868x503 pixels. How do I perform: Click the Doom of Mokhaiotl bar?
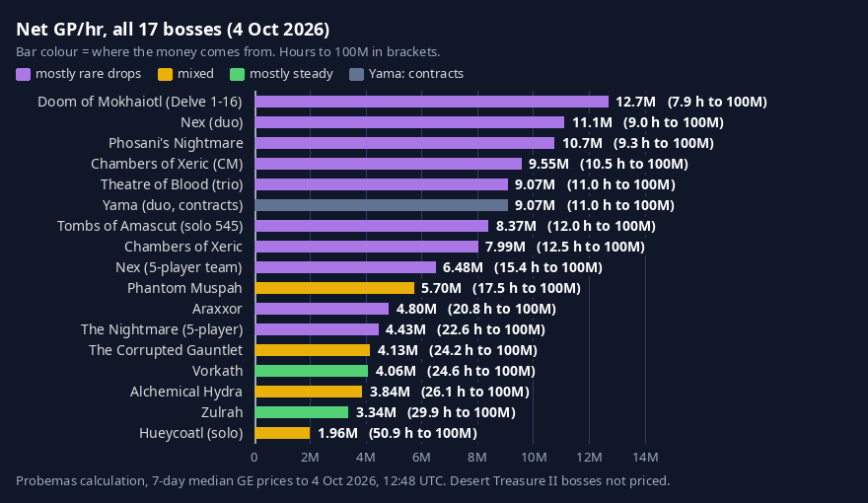[x=432, y=102]
